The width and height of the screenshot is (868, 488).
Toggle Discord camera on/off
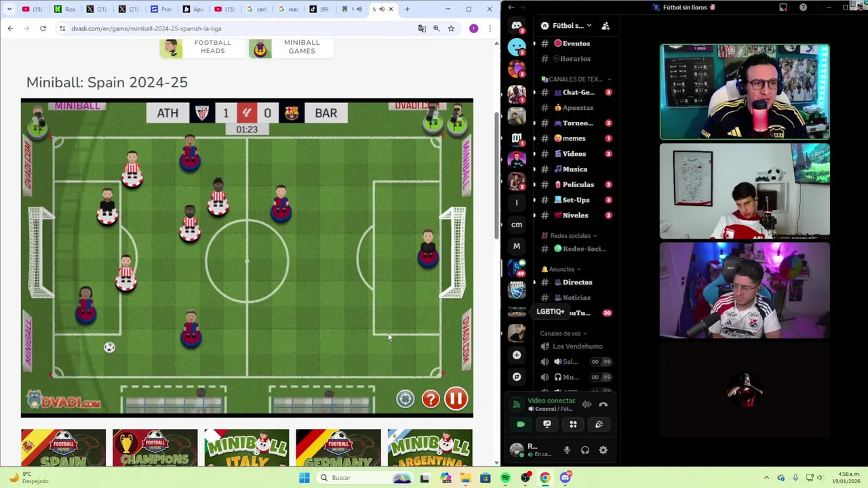(x=521, y=424)
